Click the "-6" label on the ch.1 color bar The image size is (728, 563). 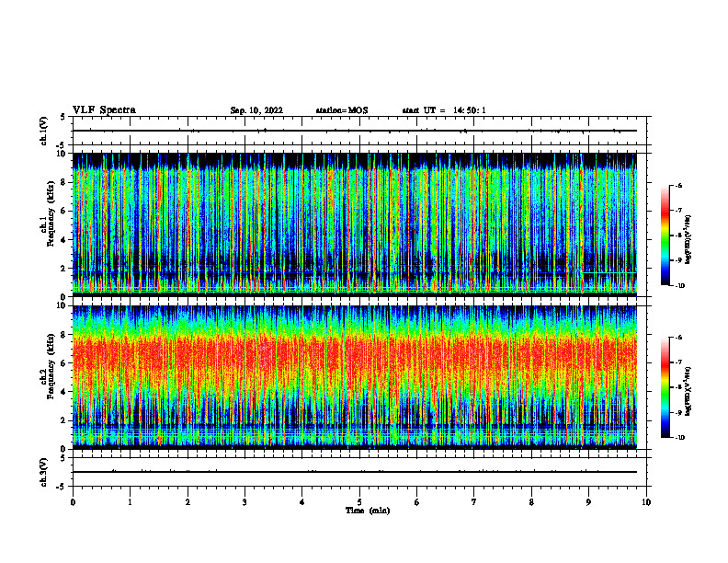tap(678, 185)
